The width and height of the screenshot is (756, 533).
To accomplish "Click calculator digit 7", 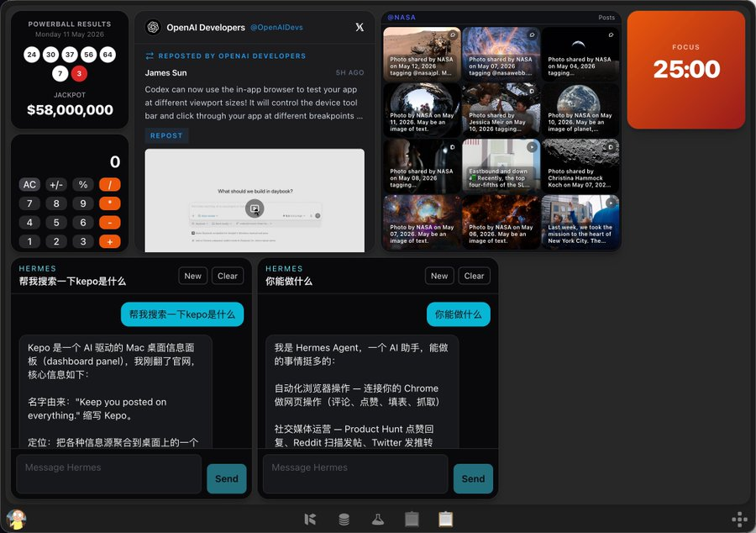I will [x=29, y=203].
